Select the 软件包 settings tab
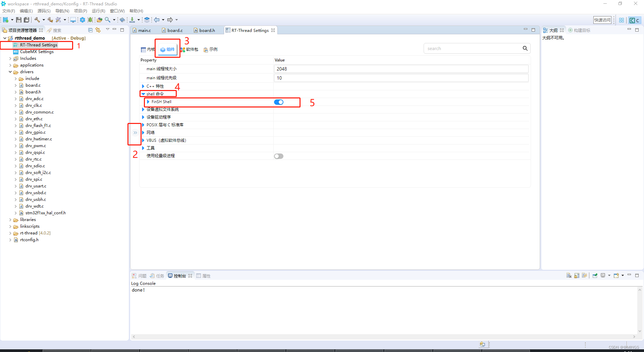This screenshot has height=352, width=644. click(189, 49)
